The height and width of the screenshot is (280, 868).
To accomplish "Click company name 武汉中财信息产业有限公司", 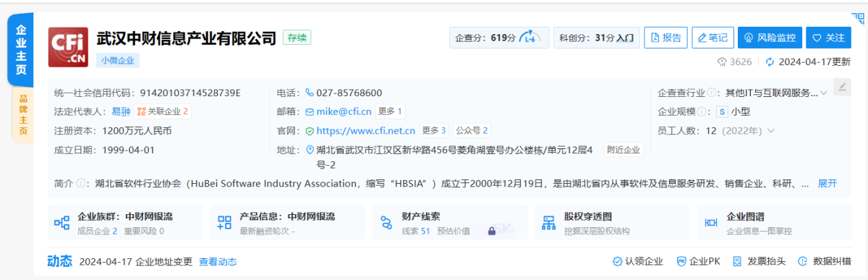I will pos(187,38).
